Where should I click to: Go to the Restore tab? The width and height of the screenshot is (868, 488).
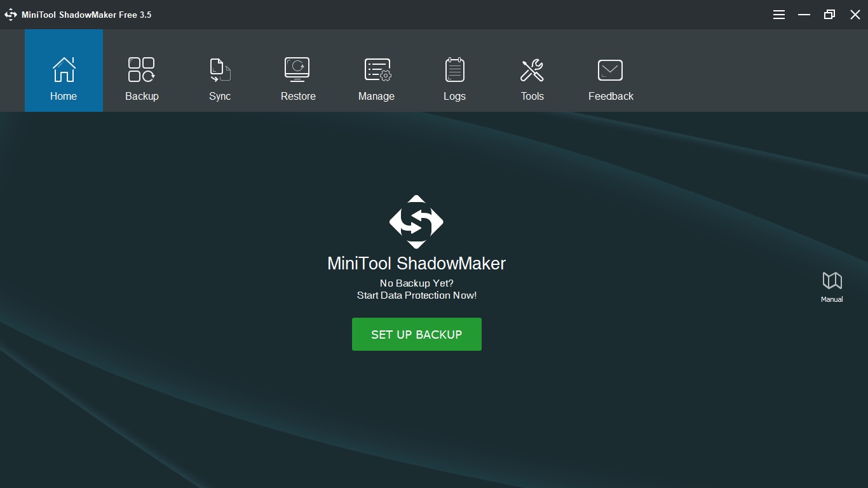[298, 71]
